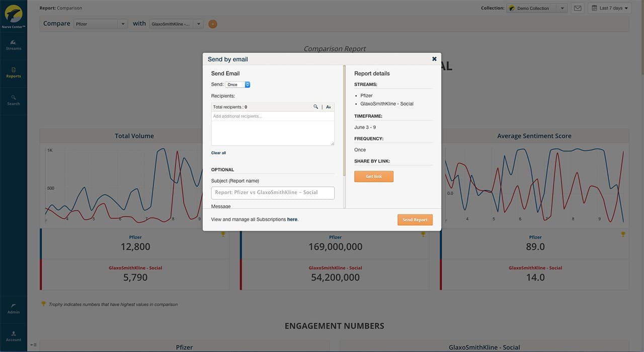Screen dimensions: 644x352
Task: Open the Last 7 days date range
Action: pos(609,8)
